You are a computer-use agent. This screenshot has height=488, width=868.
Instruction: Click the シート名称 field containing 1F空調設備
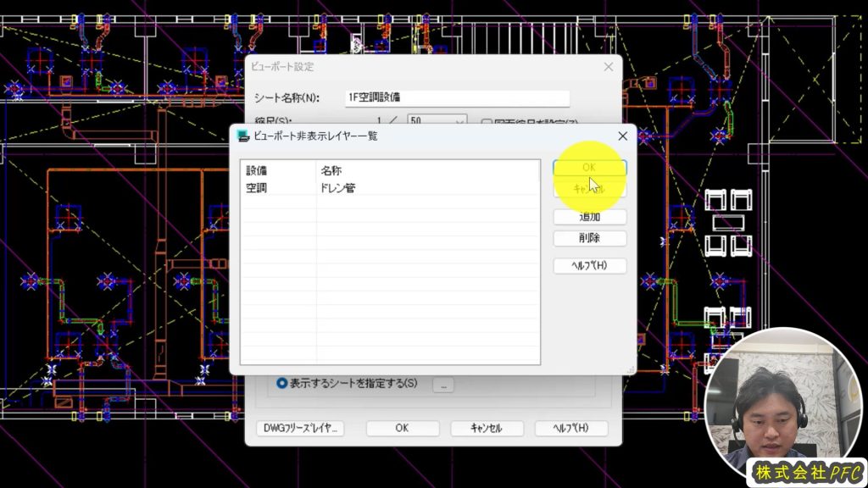point(457,98)
